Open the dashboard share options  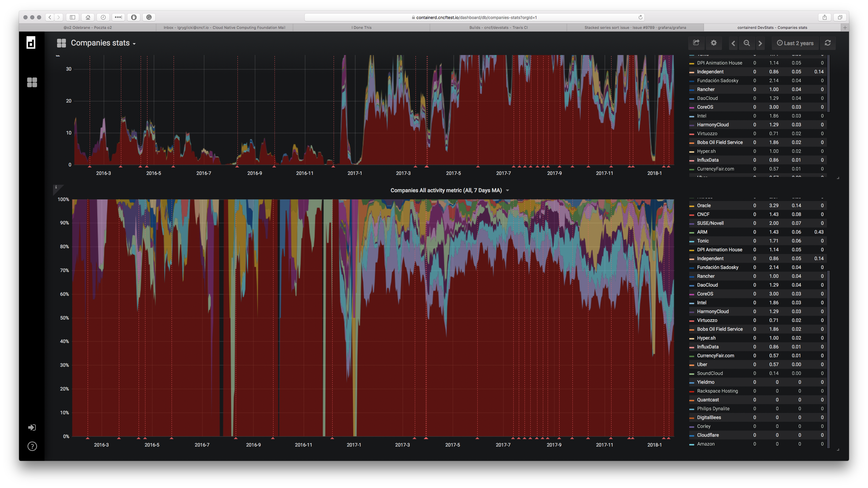point(696,43)
